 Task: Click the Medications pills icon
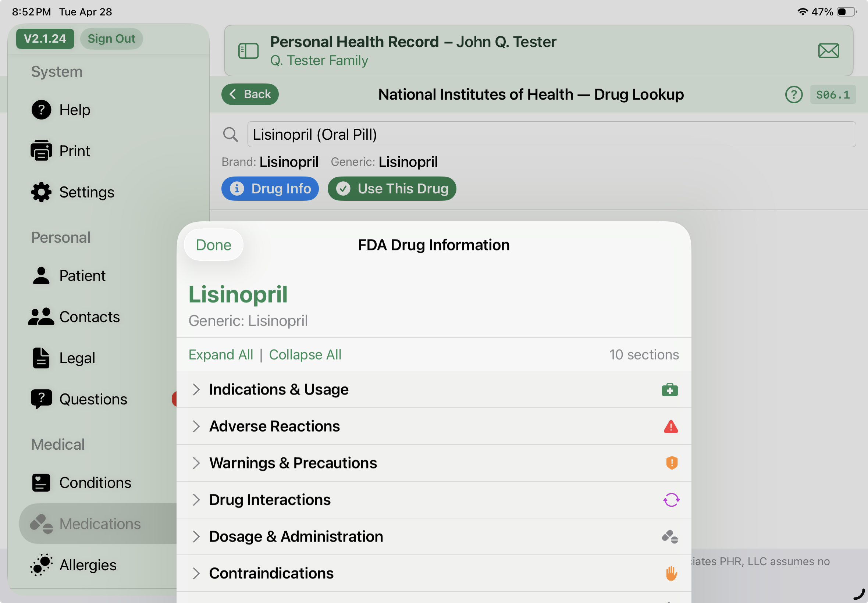point(41,524)
